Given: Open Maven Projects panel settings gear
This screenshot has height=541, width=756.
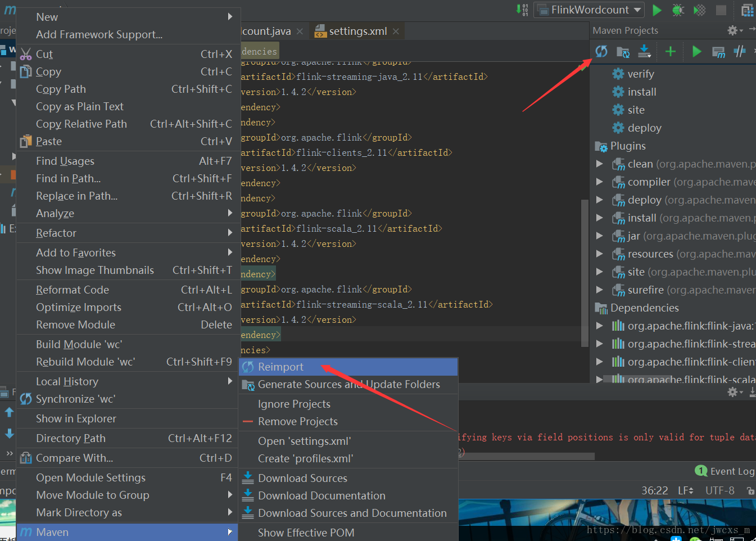Looking at the screenshot, I should (732, 30).
